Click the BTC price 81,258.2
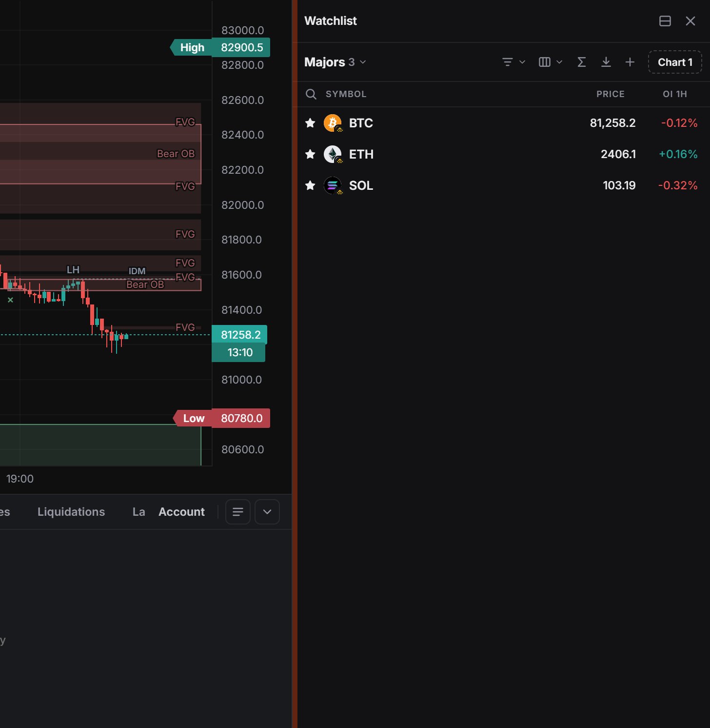 click(612, 123)
